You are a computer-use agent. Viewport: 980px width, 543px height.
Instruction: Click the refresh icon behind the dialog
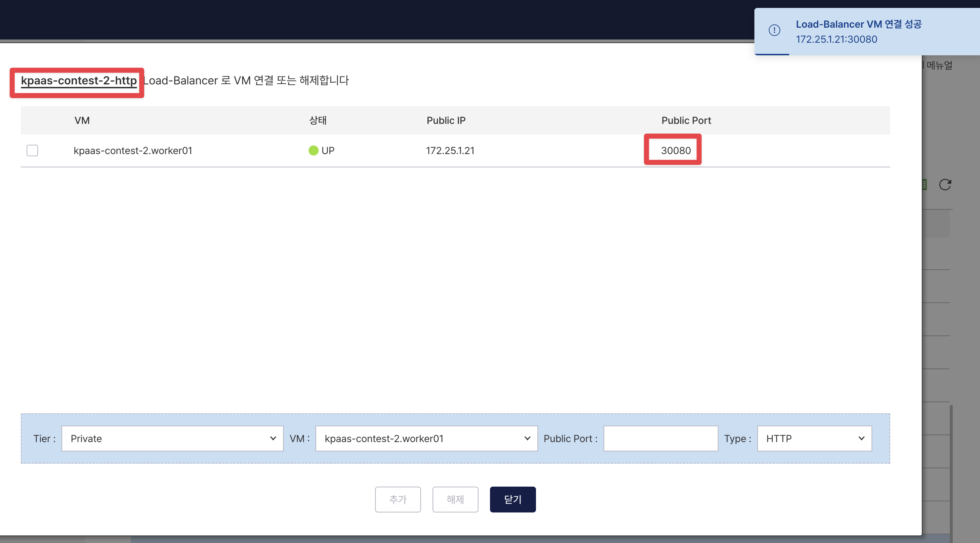[945, 185]
